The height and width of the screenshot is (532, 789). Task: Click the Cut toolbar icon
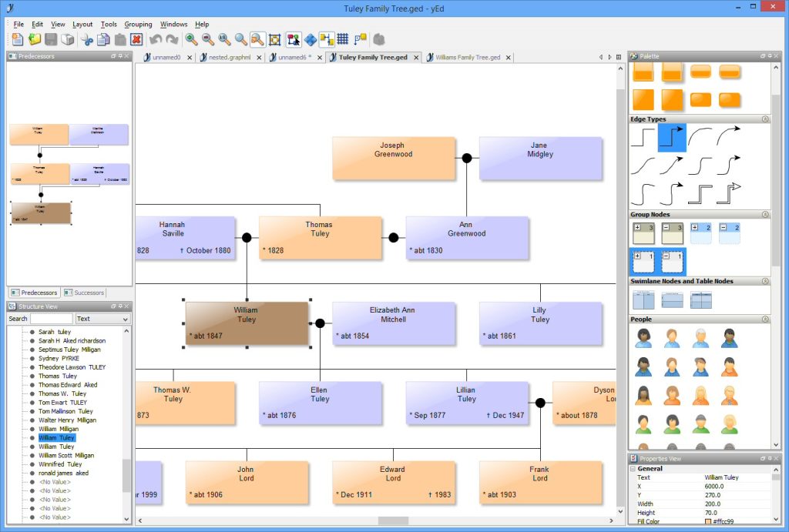click(x=87, y=39)
